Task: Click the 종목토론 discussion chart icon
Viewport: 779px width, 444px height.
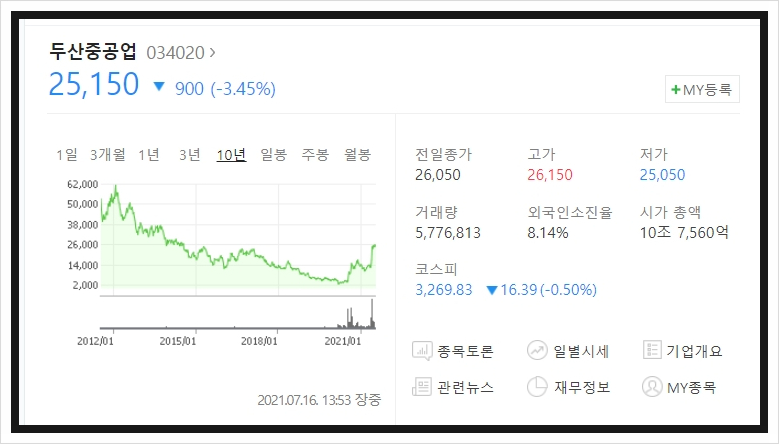Action: click(422, 351)
